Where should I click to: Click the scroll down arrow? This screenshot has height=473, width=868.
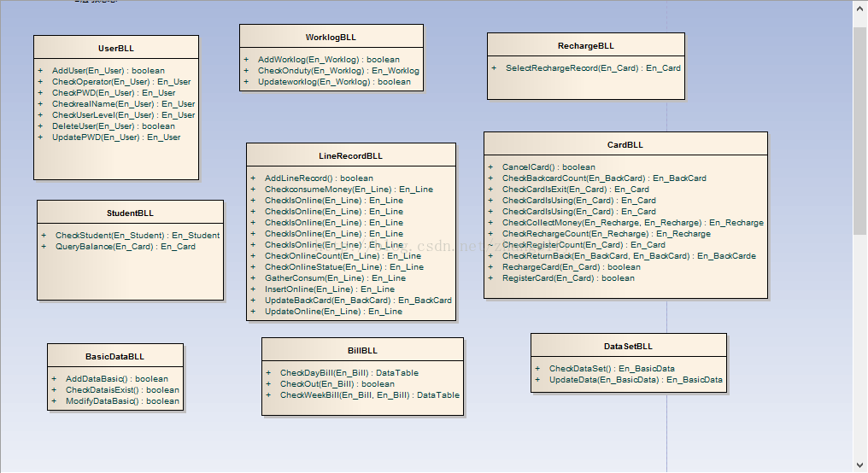860,465
